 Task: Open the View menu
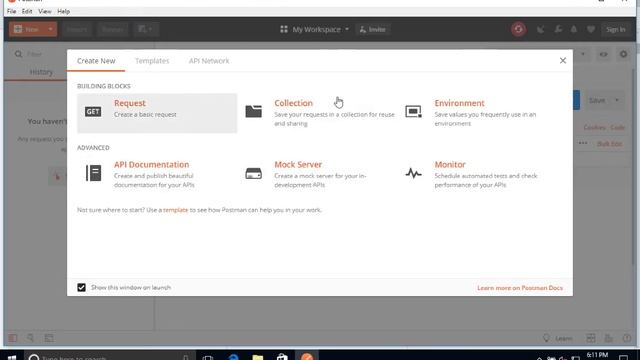pyautogui.click(x=44, y=11)
